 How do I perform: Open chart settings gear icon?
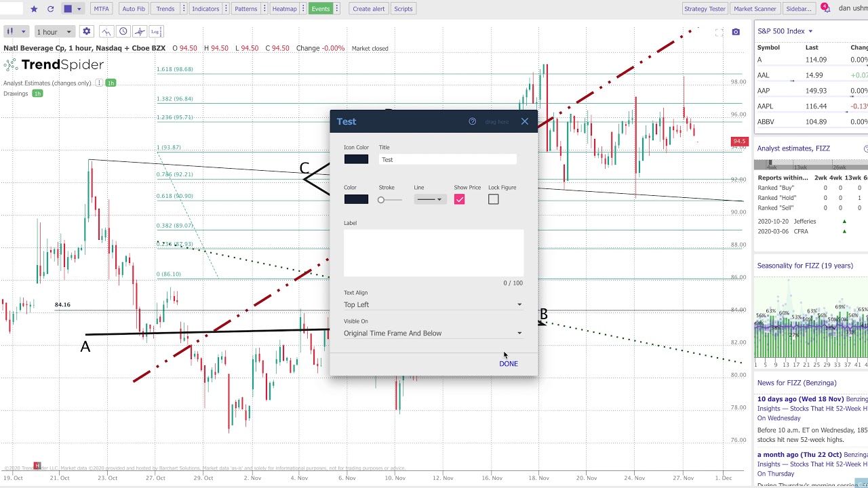pos(86,32)
